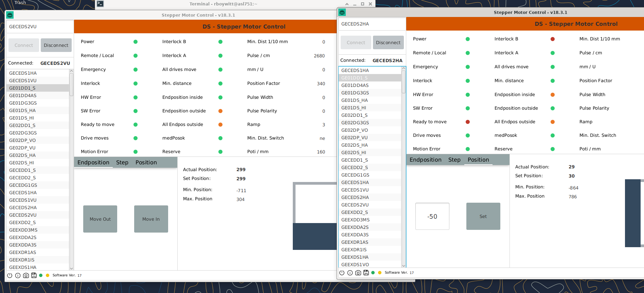Viewport: 644px width, 293px height.
Task: Click device name field GECEDS2HA in right window
Action: [372, 24]
